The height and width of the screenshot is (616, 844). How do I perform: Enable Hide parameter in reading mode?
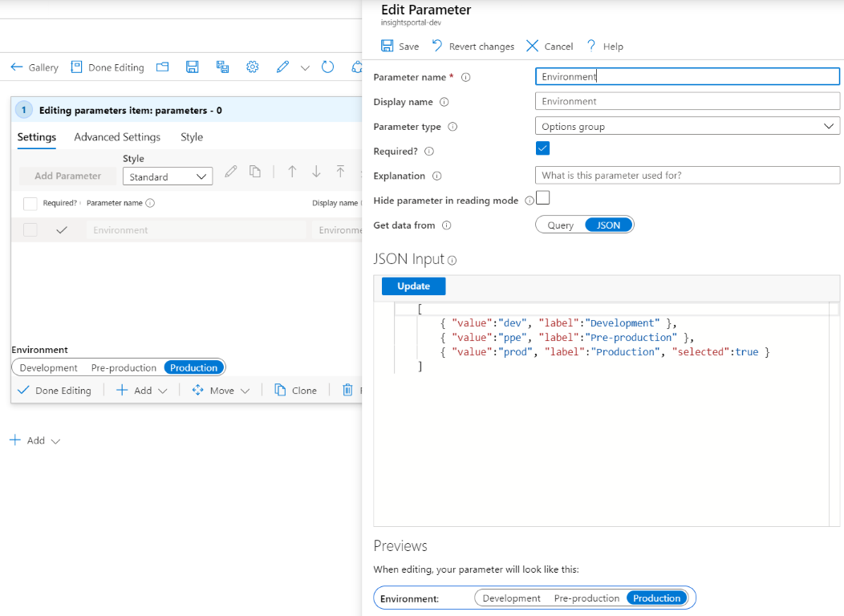point(542,197)
